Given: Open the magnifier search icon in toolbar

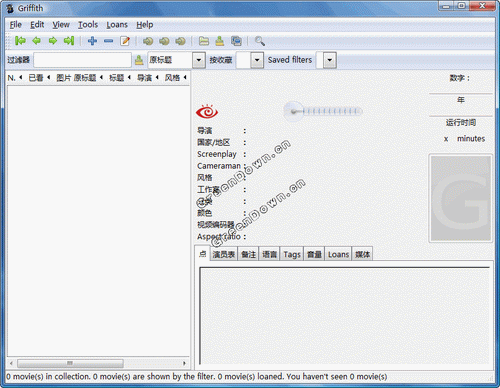Looking at the screenshot, I should pyautogui.click(x=260, y=41).
